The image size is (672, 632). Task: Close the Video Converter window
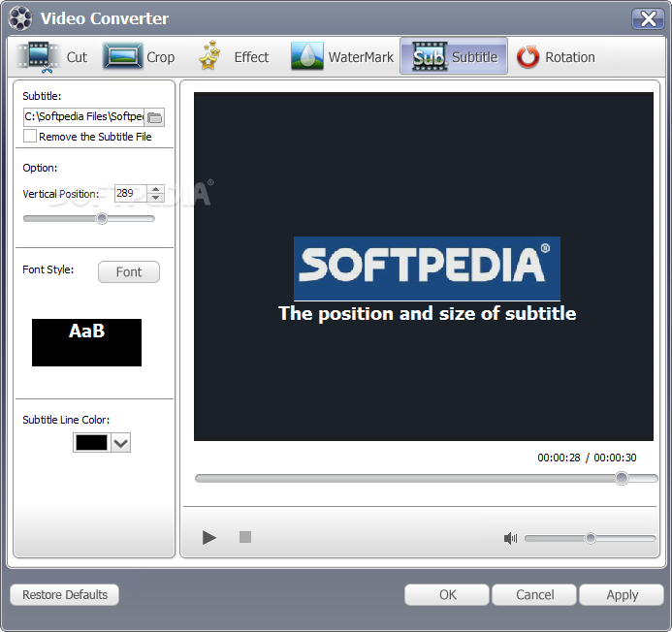click(648, 18)
